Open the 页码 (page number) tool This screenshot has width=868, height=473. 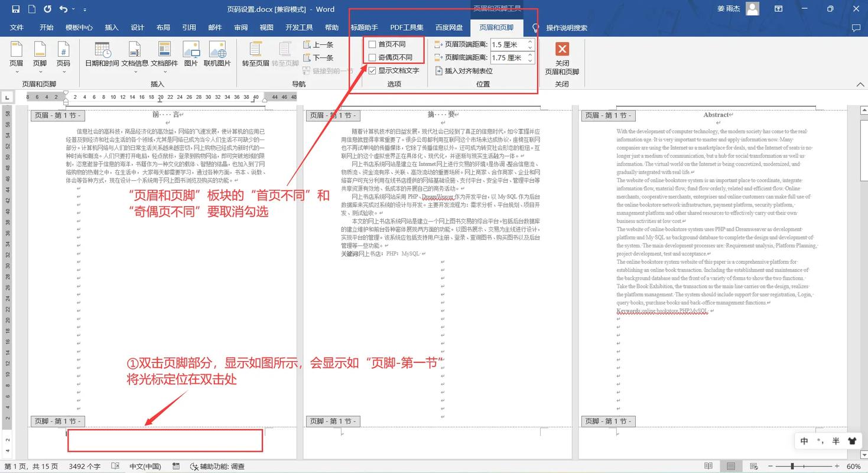point(63,56)
